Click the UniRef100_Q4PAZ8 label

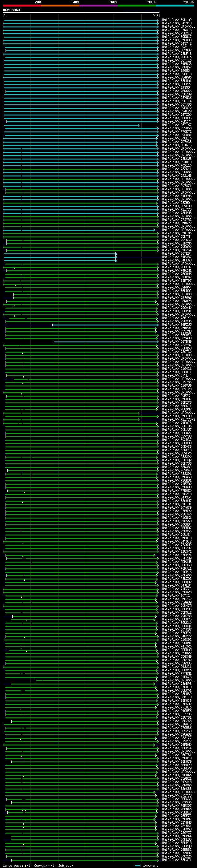coord(176,423)
